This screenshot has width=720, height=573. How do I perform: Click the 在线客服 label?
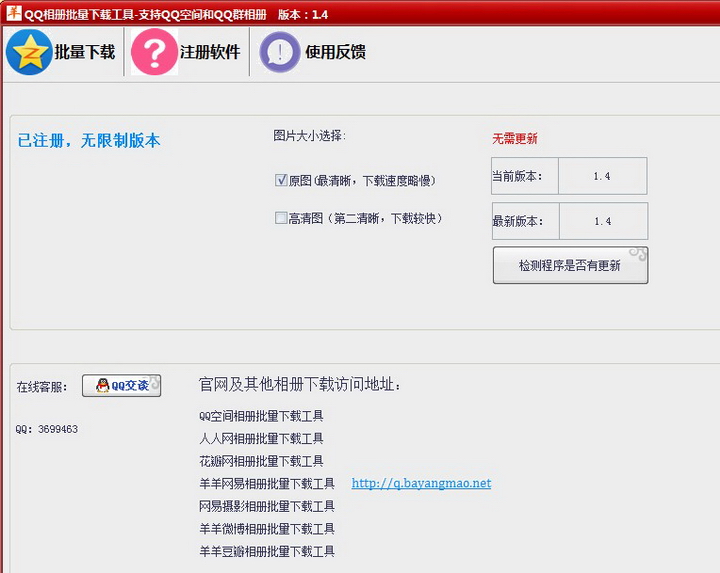[42, 387]
